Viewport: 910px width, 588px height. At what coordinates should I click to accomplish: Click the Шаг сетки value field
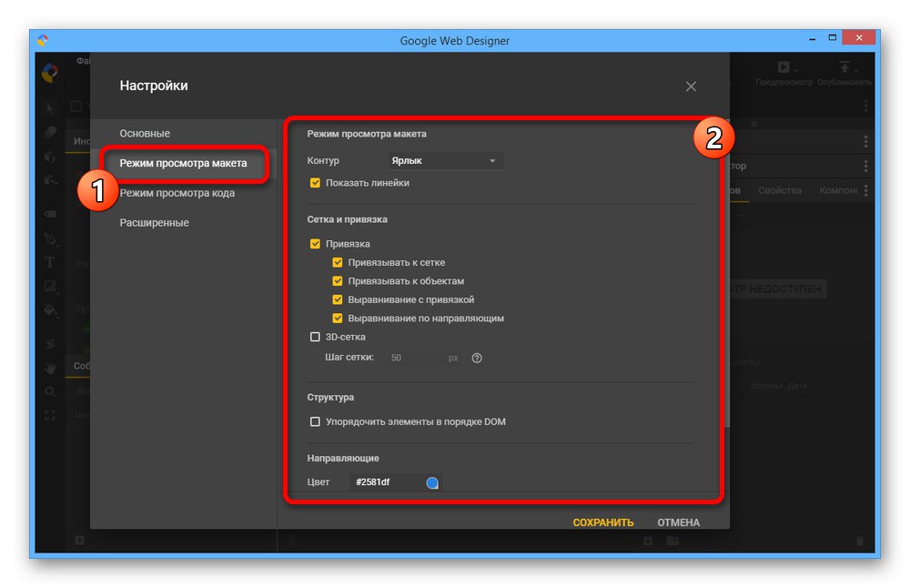click(414, 358)
